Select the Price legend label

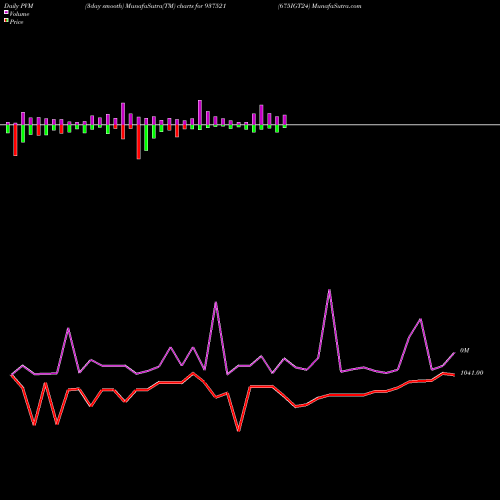(16, 22)
